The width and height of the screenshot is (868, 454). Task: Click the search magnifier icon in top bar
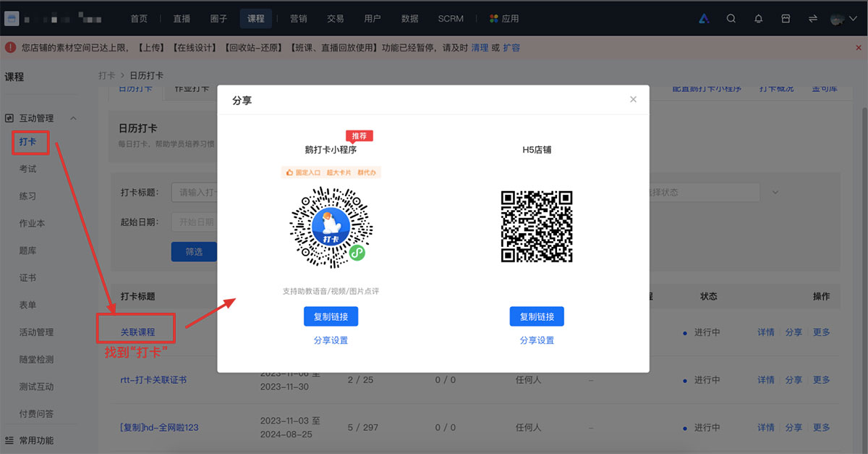(x=731, y=19)
